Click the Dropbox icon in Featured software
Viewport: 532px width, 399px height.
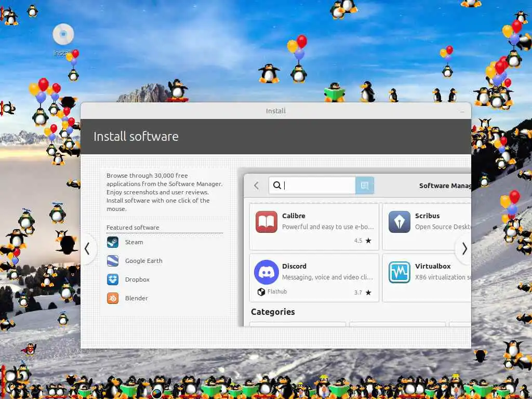(x=113, y=280)
